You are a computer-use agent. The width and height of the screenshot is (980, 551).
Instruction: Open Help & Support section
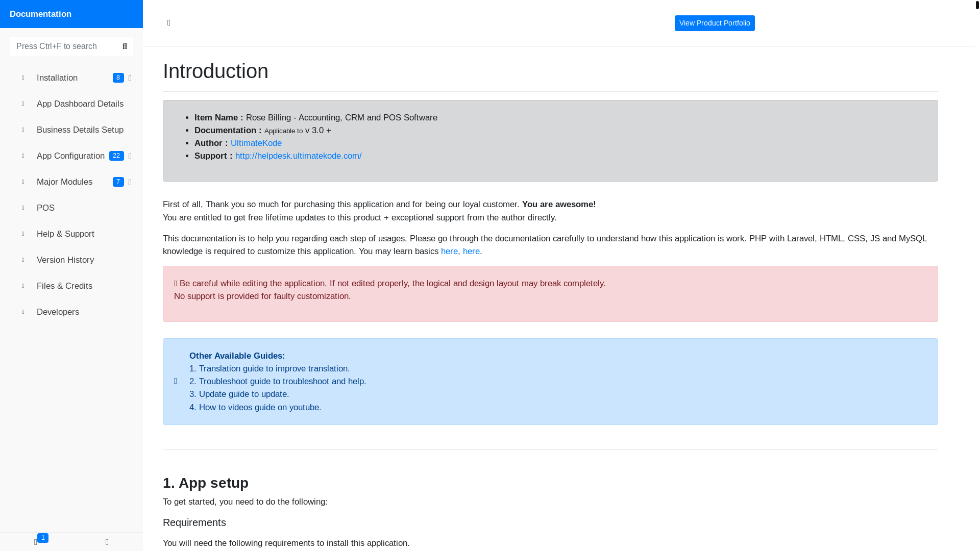pos(71,234)
